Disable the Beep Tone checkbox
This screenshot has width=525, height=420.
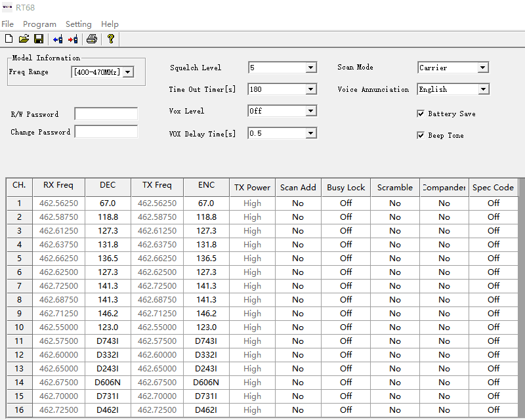pos(421,135)
